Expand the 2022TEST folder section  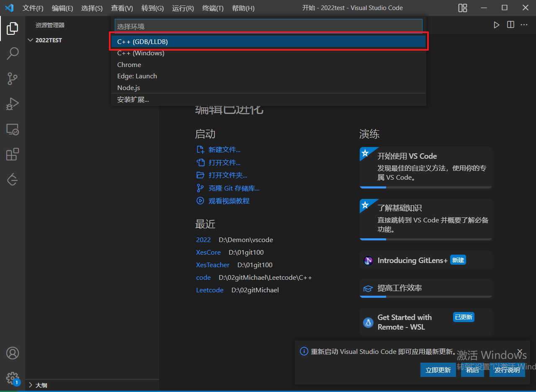92,40
